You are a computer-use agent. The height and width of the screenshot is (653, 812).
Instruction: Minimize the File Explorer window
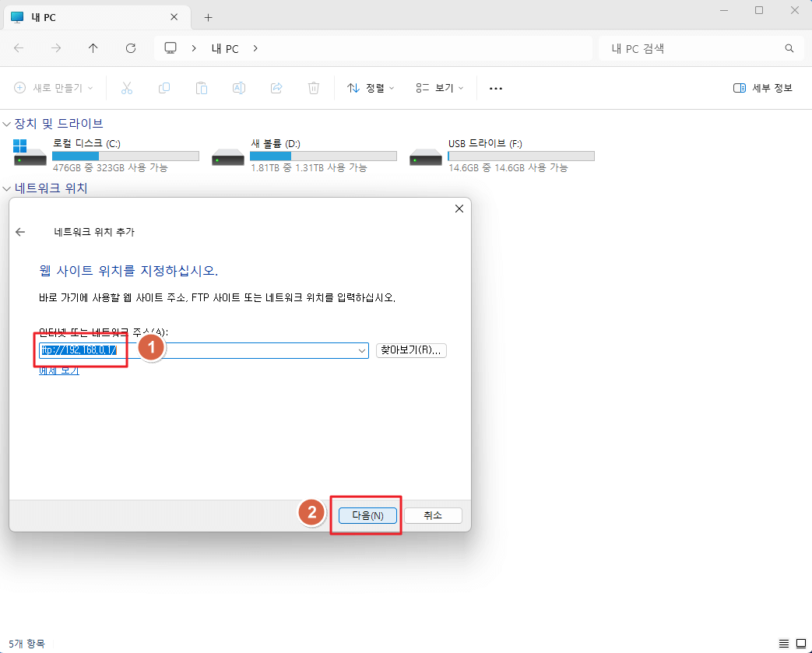724,10
